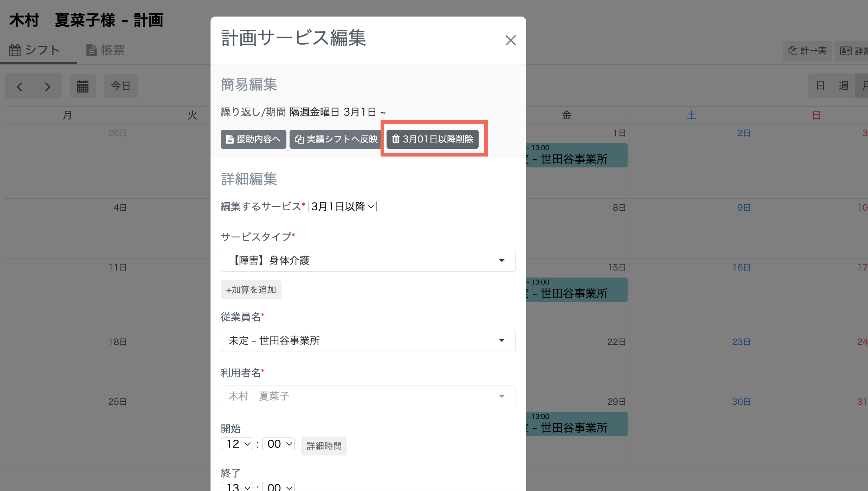Click the next period arrow

pos(48,86)
